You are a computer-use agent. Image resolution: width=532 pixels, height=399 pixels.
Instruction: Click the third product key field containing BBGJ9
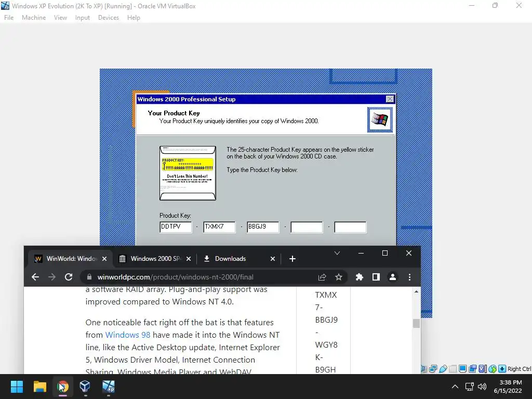(263, 227)
